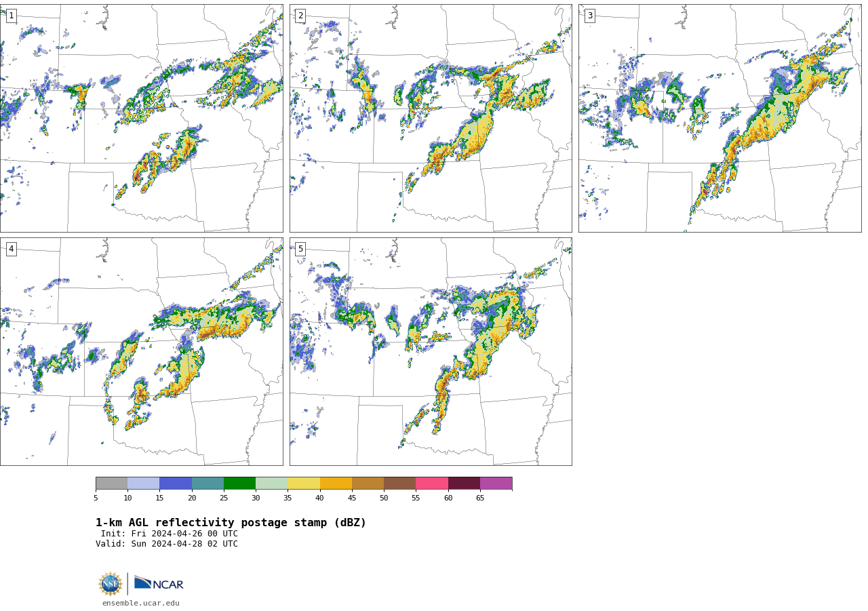This screenshot has height=611, width=868.
Task: Click the dark green 25-30 dBZ swatch
Action: pyautogui.click(x=239, y=483)
